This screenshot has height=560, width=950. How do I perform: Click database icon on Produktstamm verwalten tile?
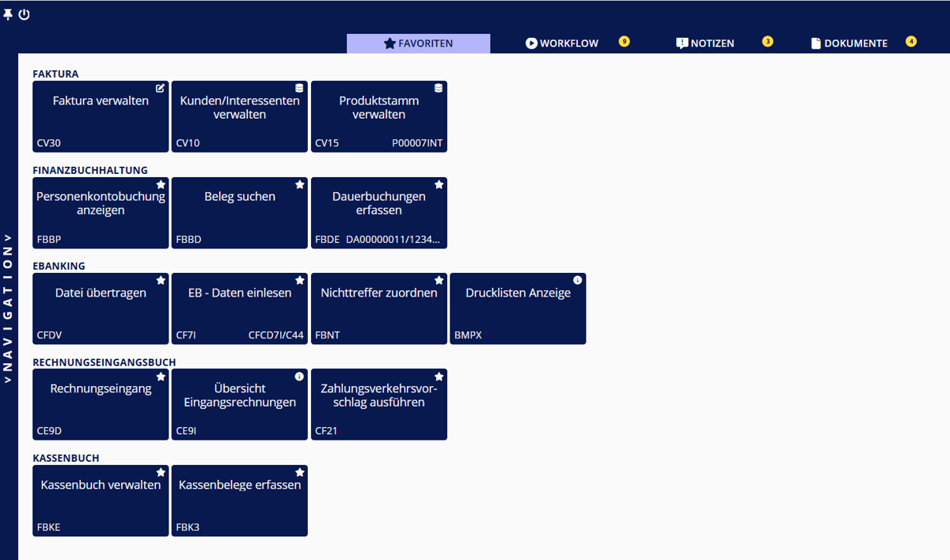click(439, 88)
